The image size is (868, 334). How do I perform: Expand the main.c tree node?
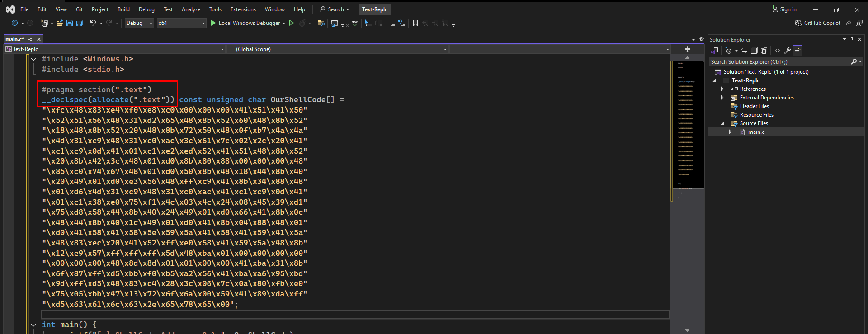tap(730, 132)
